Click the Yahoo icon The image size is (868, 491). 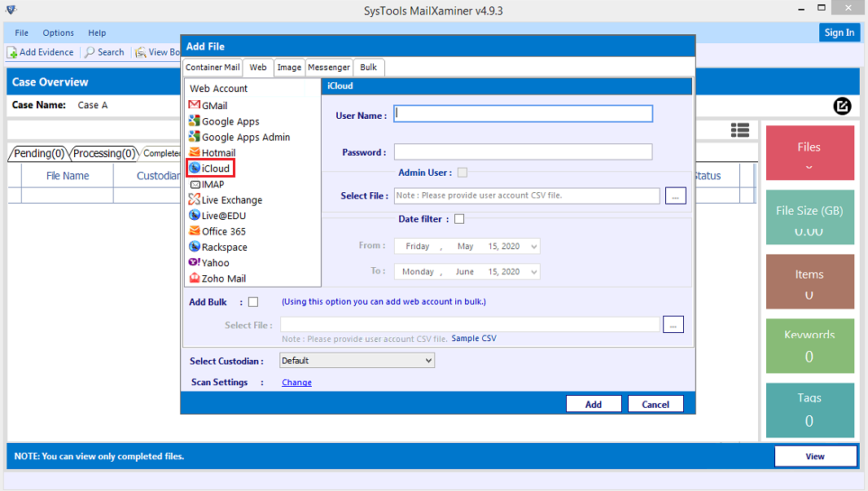[194, 262]
